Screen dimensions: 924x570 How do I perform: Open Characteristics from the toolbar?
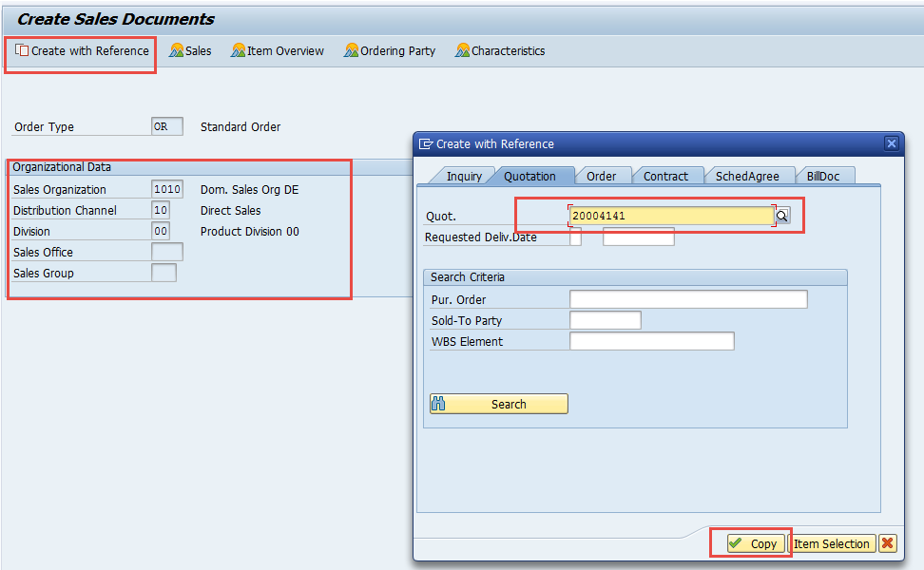pyautogui.click(x=500, y=51)
